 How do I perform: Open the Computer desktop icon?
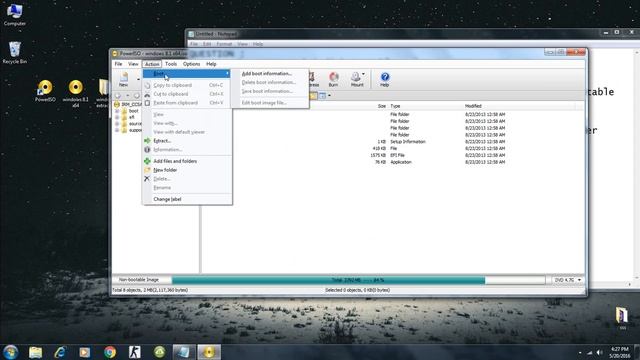pos(15,15)
